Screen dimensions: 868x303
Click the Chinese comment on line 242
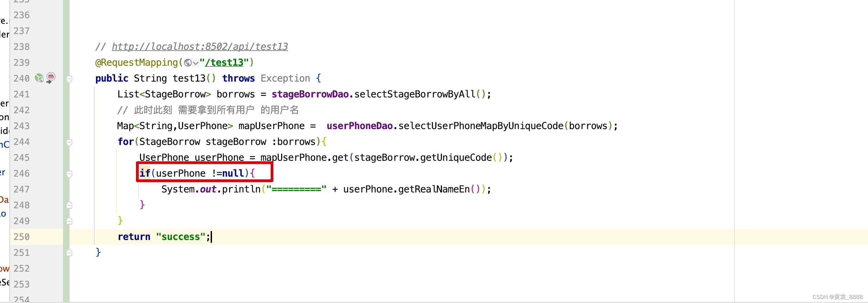pyautogui.click(x=208, y=110)
